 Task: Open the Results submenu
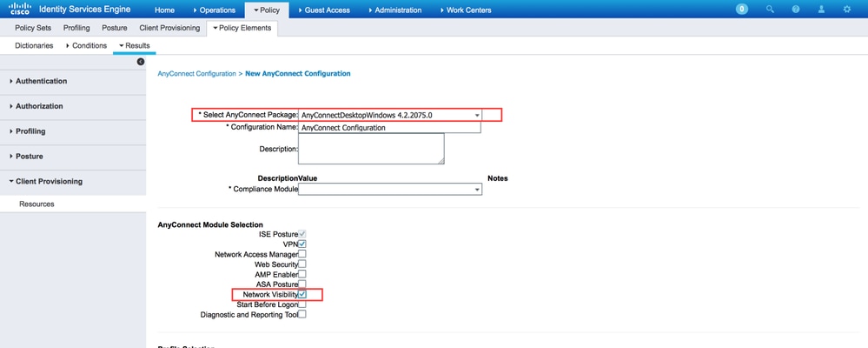[x=135, y=45]
